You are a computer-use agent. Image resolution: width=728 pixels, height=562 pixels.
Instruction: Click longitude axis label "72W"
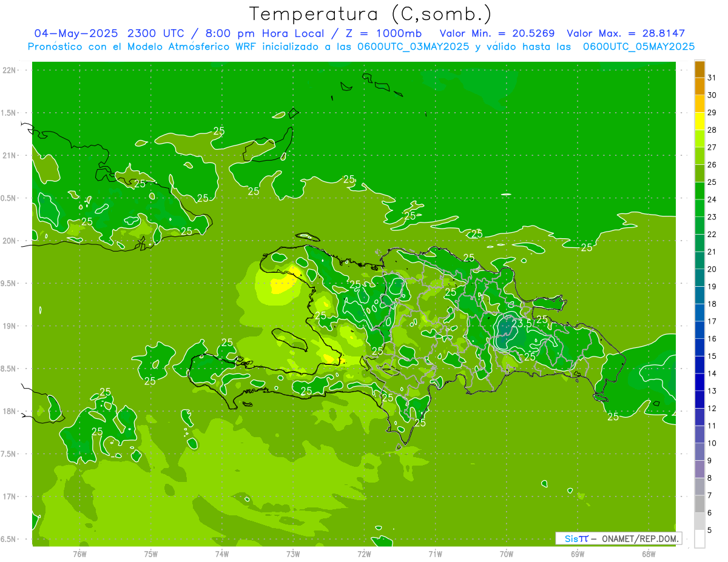364,554
